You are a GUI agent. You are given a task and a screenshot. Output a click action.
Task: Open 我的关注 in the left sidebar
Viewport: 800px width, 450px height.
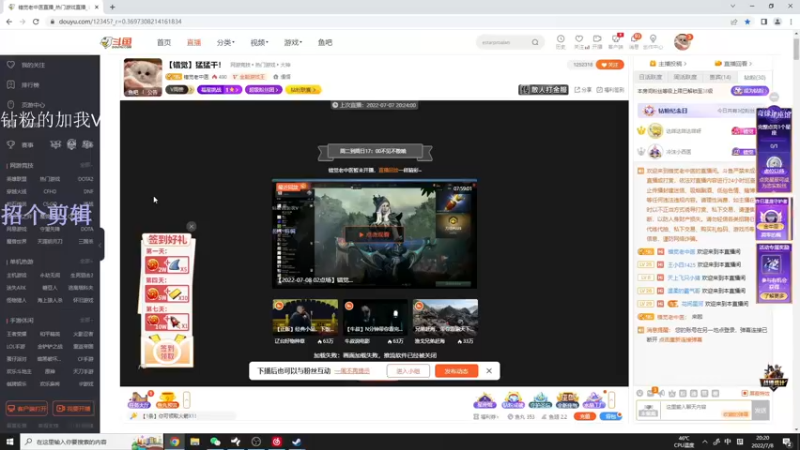coord(33,65)
